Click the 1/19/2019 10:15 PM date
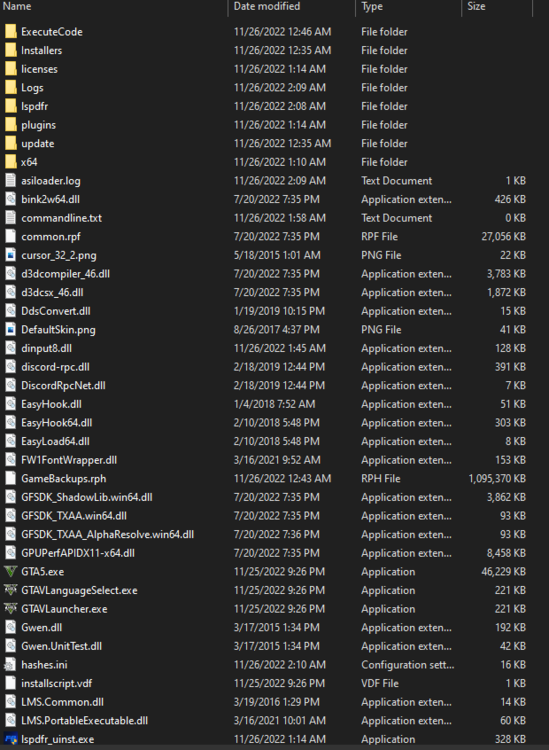The width and height of the screenshot is (549, 750). 279,311
